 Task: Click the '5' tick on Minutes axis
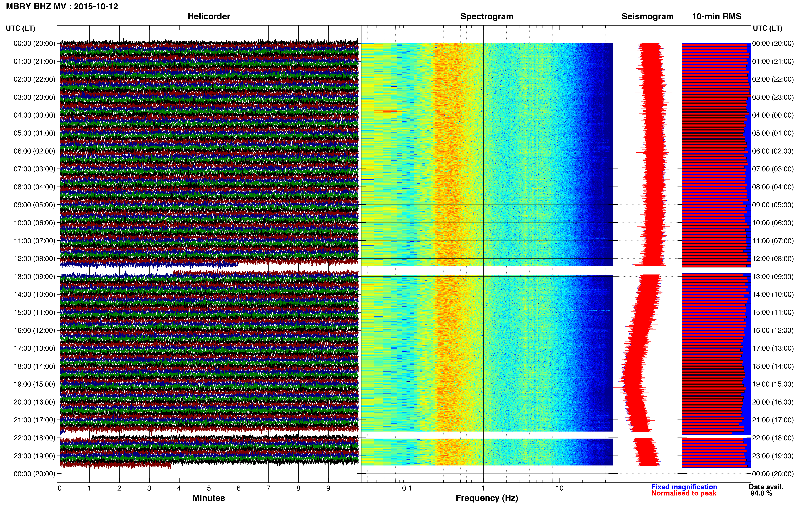coord(209,488)
